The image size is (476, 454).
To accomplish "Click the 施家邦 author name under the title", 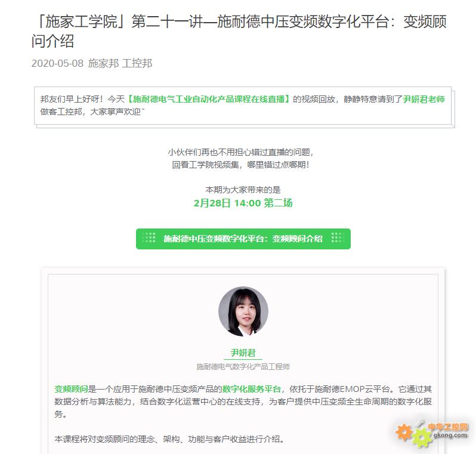I will pos(104,63).
